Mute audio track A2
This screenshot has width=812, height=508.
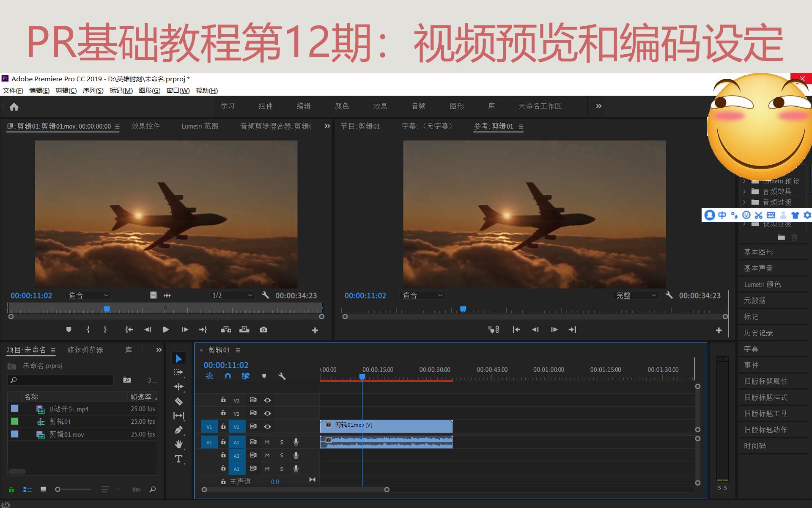pyautogui.click(x=267, y=455)
